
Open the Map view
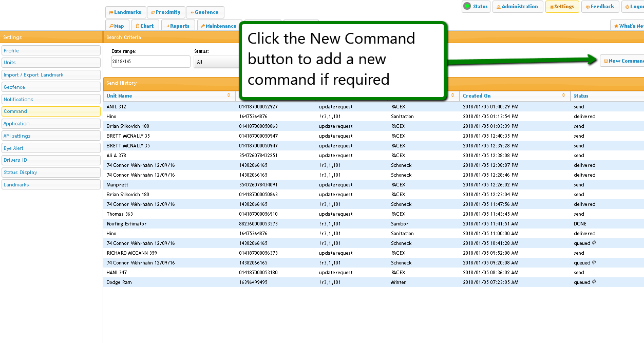(117, 26)
